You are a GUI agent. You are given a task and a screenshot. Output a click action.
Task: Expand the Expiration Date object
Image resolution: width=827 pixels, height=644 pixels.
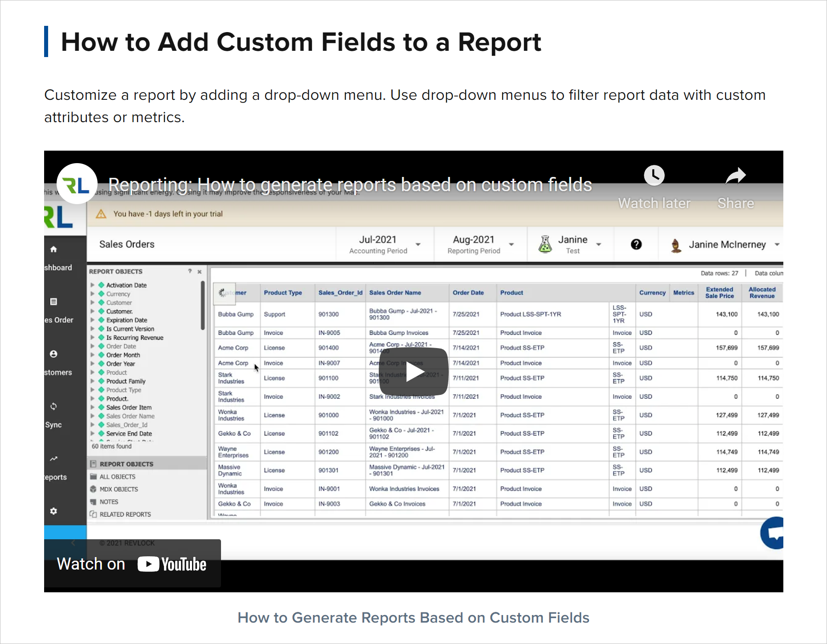92,320
